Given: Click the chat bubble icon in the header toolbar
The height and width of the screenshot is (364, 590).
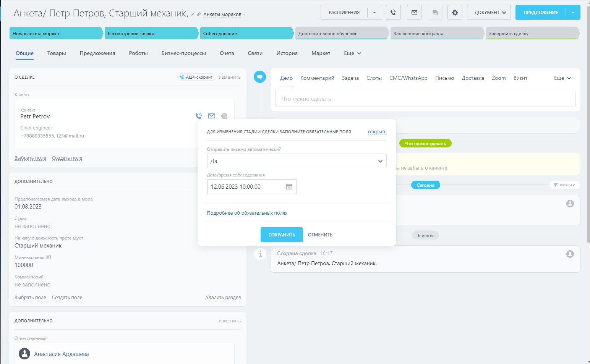Looking at the screenshot, I should (x=435, y=13).
